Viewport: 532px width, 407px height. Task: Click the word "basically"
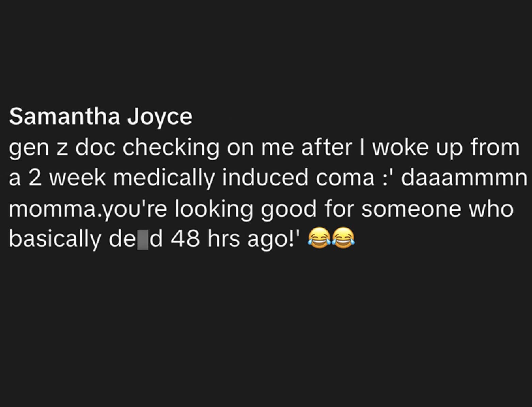coord(55,239)
